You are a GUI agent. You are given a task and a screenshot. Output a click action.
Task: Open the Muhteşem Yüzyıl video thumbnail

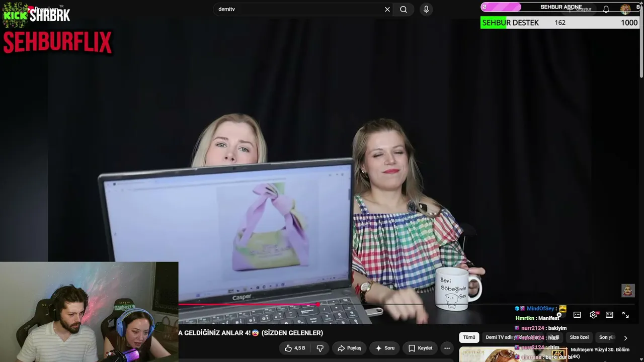pos(513,354)
